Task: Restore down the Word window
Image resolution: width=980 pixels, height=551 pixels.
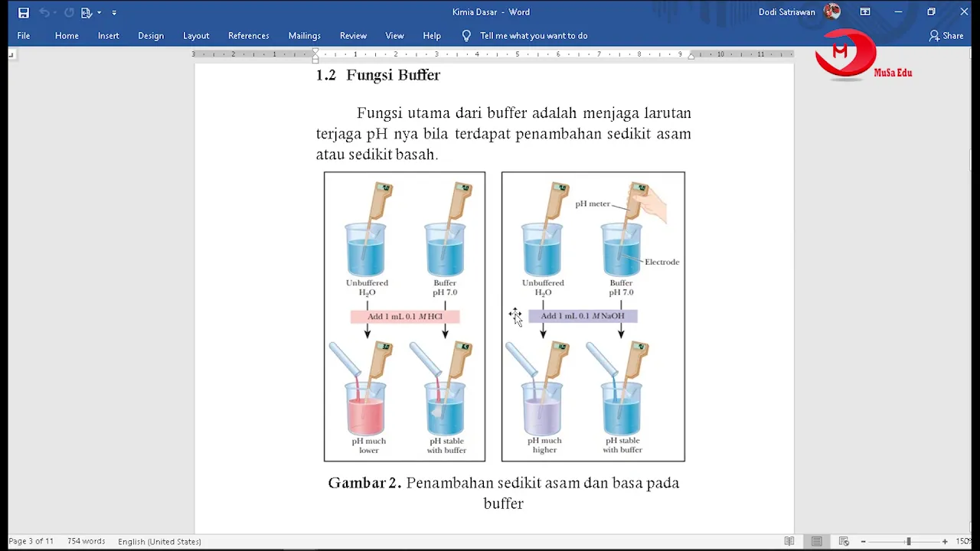Action: (931, 12)
